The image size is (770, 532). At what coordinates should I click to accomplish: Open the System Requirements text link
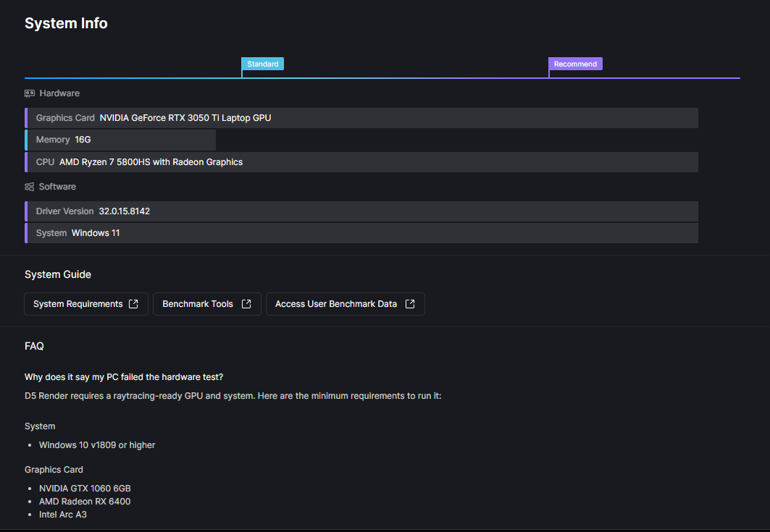point(78,304)
